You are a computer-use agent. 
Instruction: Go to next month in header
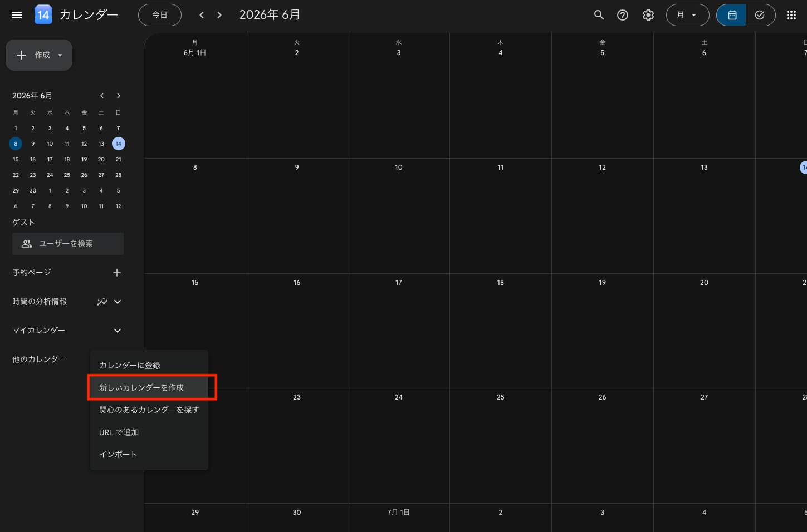tap(219, 15)
